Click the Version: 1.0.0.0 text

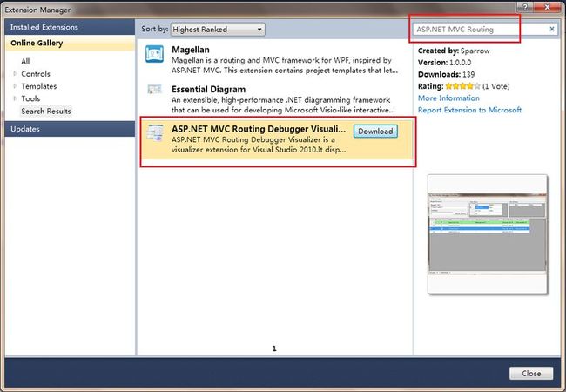(444, 63)
